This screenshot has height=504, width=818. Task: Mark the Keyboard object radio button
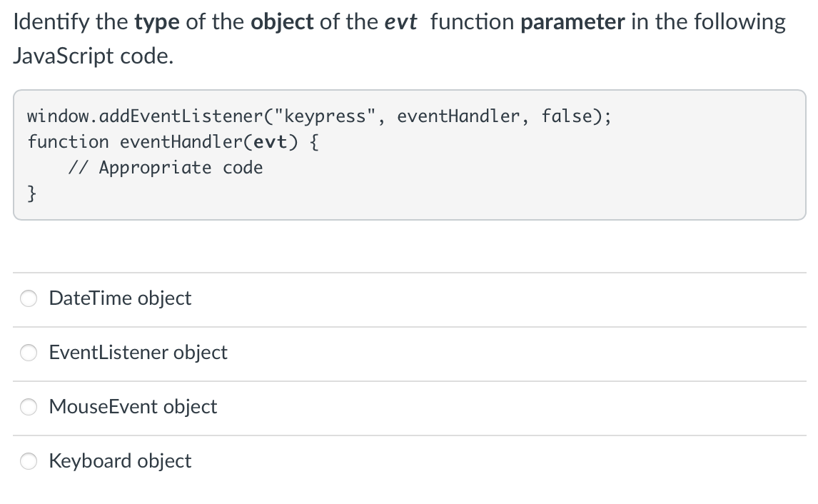(x=29, y=461)
